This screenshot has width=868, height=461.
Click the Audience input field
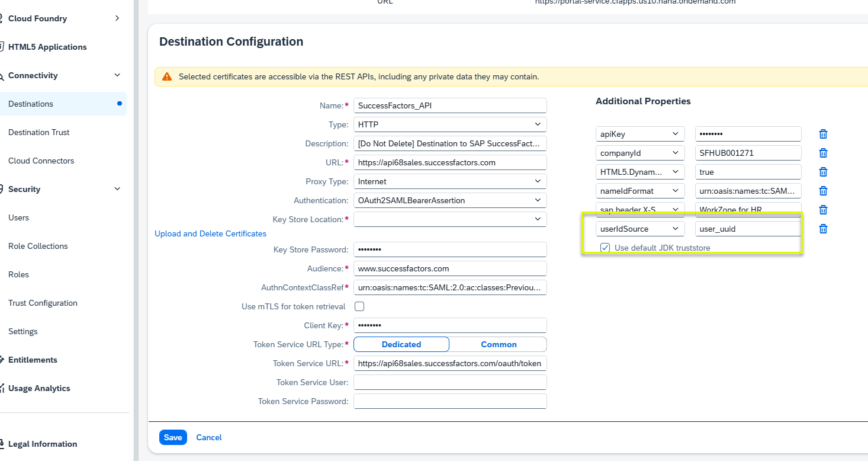[x=450, y=268]
